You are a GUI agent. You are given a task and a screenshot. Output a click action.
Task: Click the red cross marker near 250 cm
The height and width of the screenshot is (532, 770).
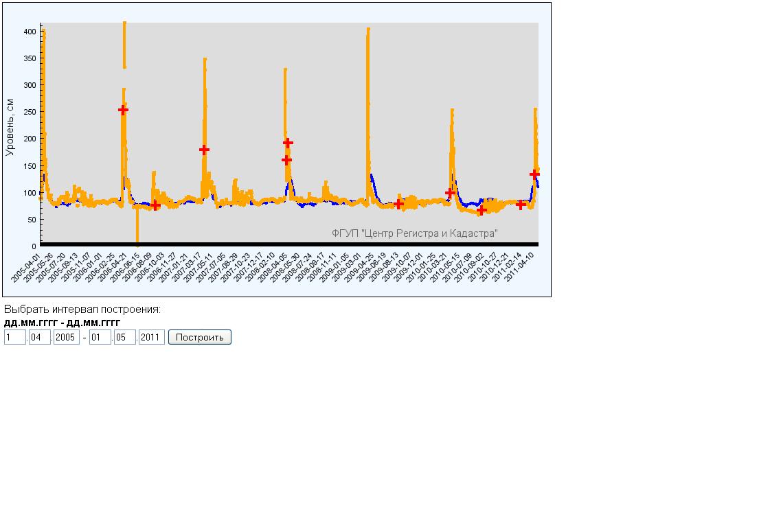pos(124,110)
